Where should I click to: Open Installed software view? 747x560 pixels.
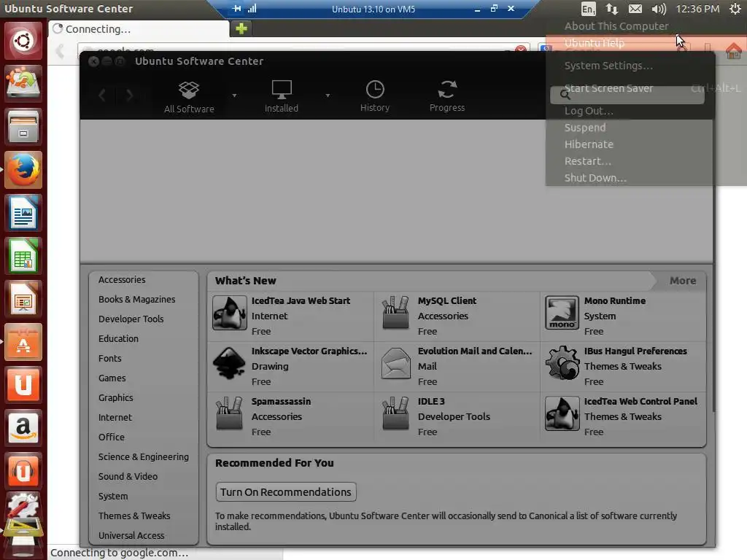281,97
